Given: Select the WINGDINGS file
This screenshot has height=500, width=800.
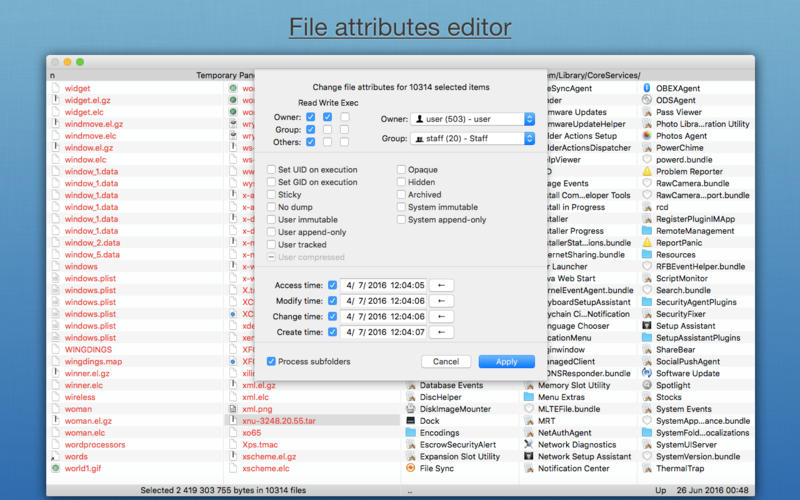Looking at the screenshot, I should 88,349.
